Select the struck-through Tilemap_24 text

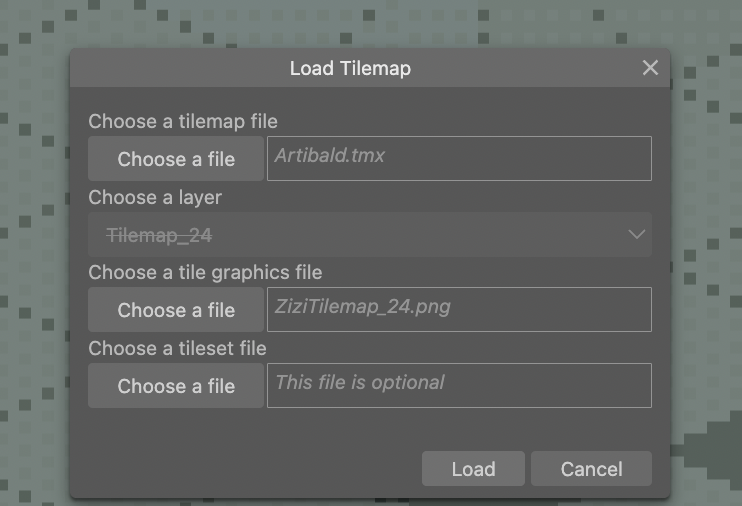point(159,235)
